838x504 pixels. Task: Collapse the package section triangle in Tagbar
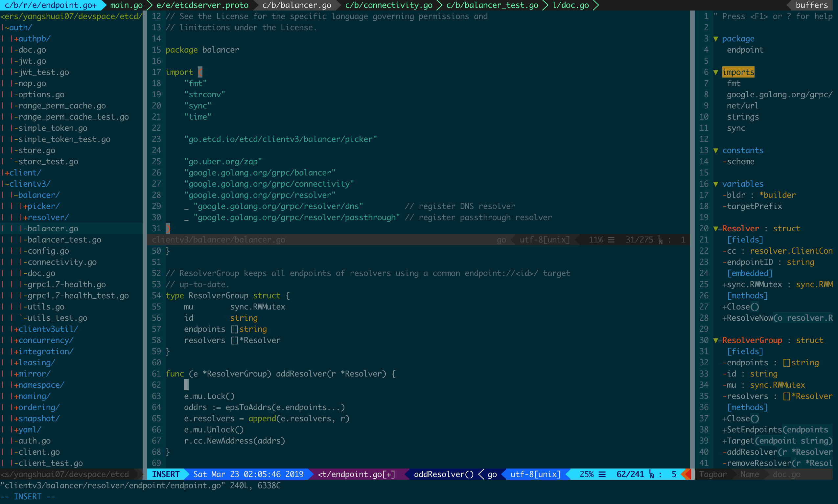pyautogui.click(x=715, y=39)
